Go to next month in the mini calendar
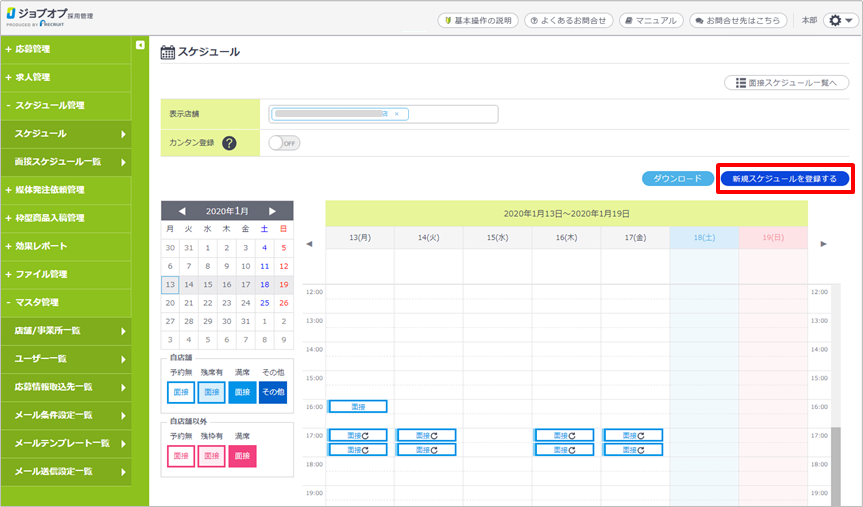 pos(272,211)
